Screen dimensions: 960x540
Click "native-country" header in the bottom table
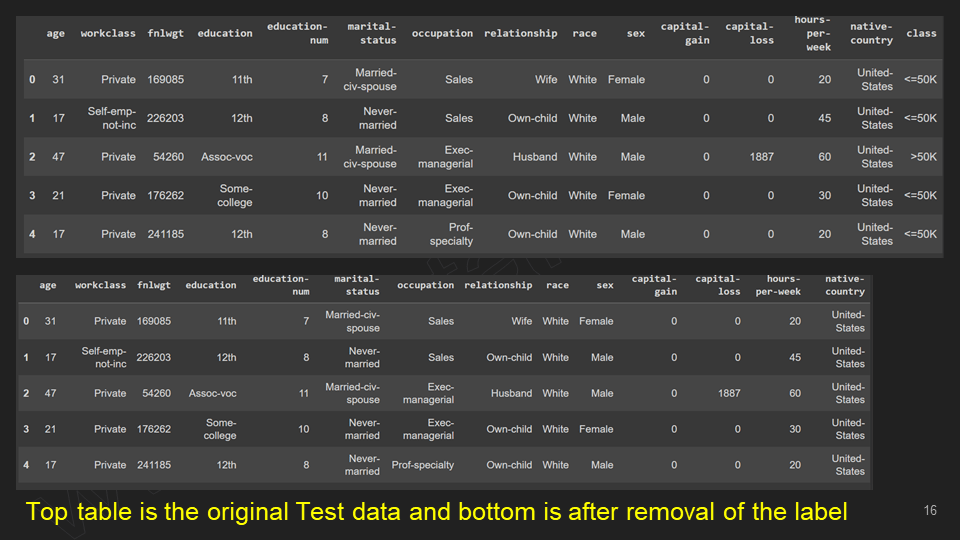coord(845,285)
